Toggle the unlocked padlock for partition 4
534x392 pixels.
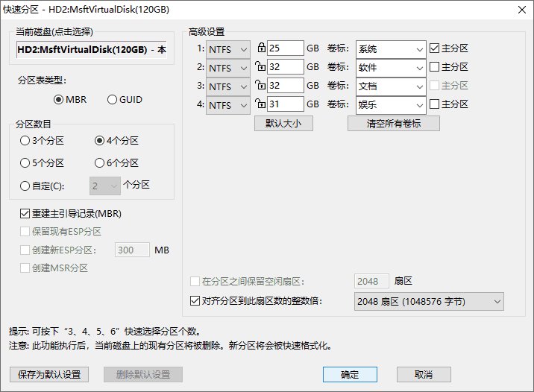[260, 103]
